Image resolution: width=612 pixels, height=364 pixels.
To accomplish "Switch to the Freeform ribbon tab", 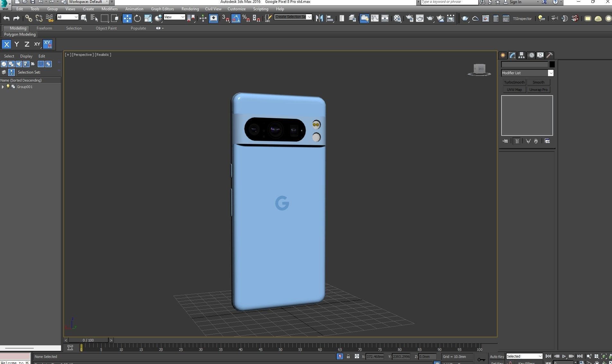I will click(x=44, y=28).
